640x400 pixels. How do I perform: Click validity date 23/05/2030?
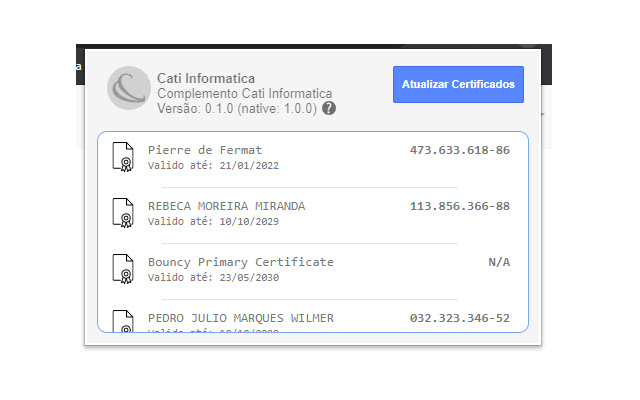[249, 278]
